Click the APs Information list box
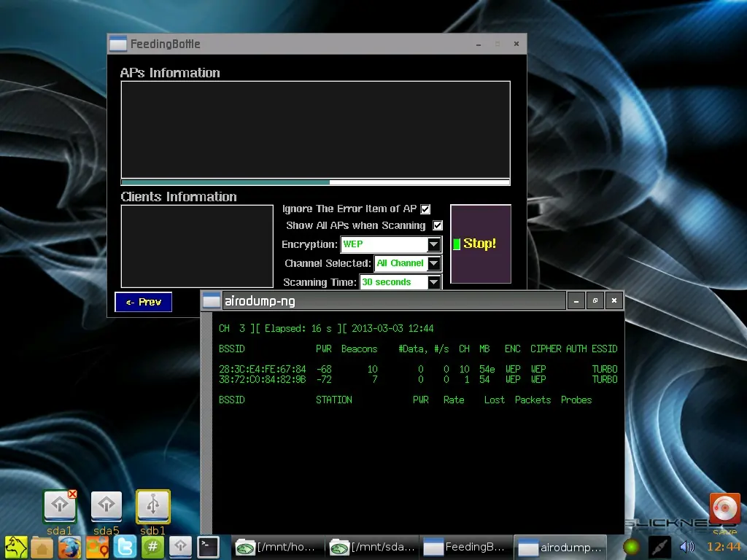Viewport: 747px width, 560px height. [315, 130]
